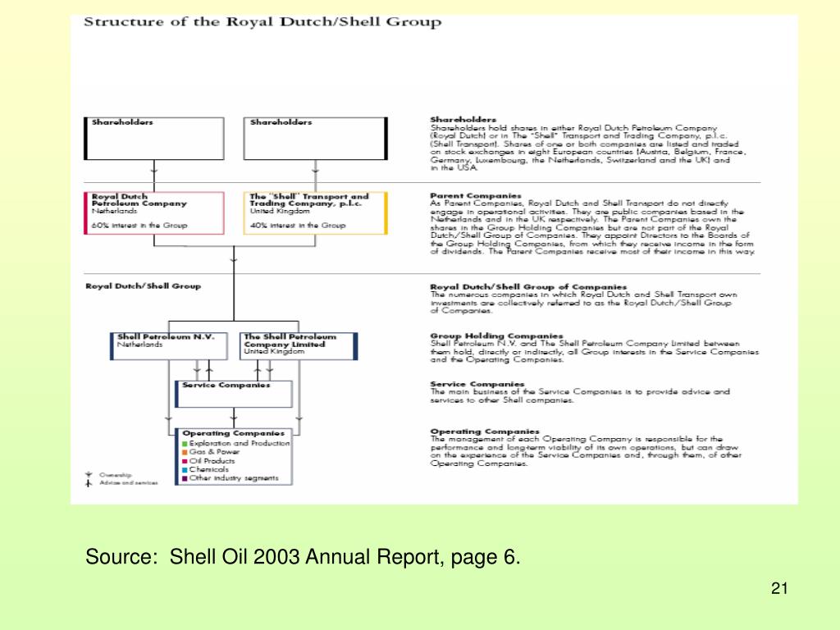The width and height of the screenshot is (840, 630).
Task: Click 'United Kingdom' under Shell Petroleum Company Limited
Action: point(274,352)
